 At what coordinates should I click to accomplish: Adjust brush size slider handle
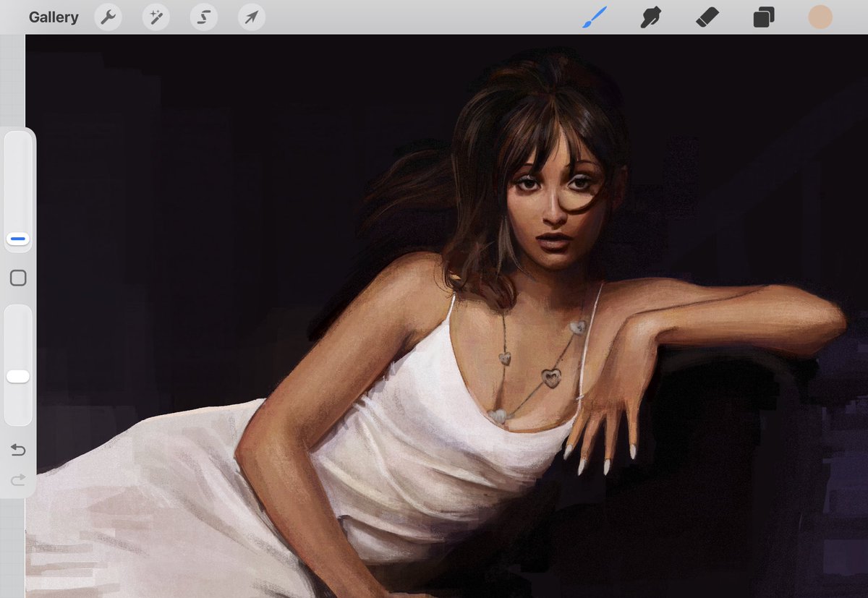click(18, 238)
